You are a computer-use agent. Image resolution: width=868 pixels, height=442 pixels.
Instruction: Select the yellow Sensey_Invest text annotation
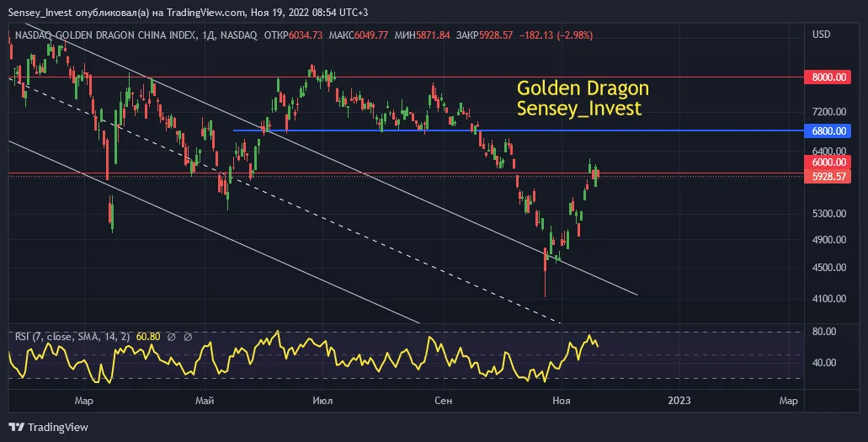[579, 108]
